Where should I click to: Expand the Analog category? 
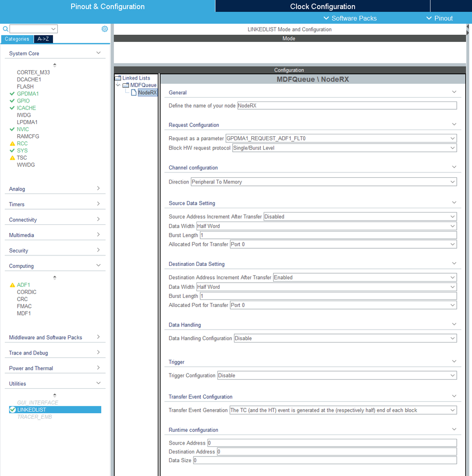[98, 188]
